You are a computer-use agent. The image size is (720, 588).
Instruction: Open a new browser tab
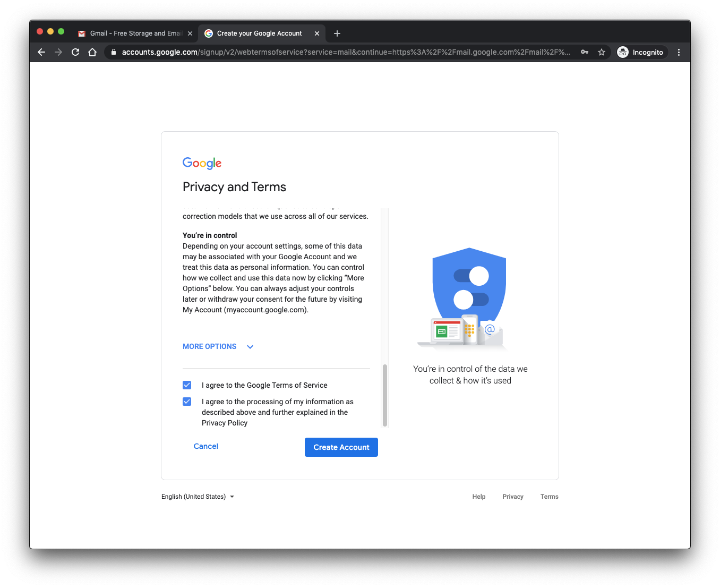(x=337, y=33)
